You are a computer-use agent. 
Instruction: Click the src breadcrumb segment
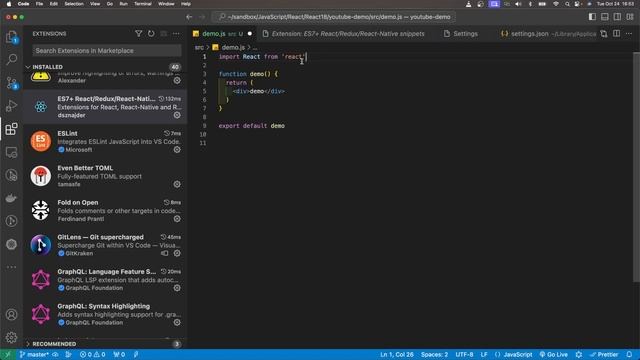[x=199, y=47]
